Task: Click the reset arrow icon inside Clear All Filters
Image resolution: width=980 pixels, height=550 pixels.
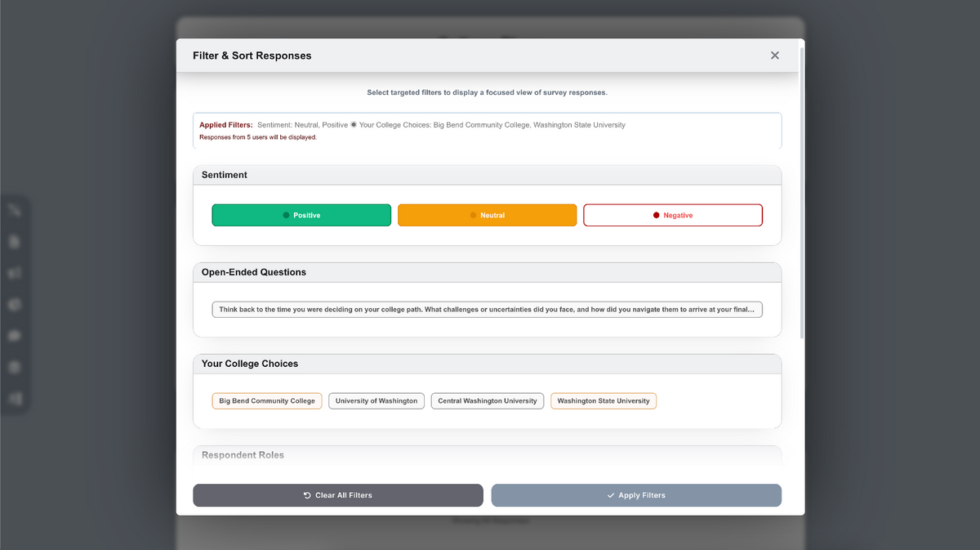Action: pos(306,494)
